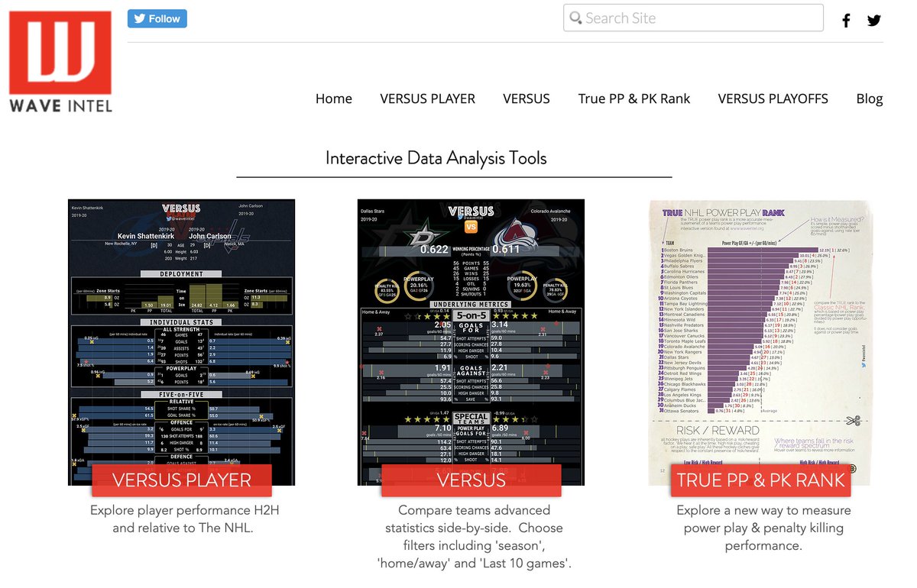
Task: Click the Search Site input field
Action: coord(693,18)
